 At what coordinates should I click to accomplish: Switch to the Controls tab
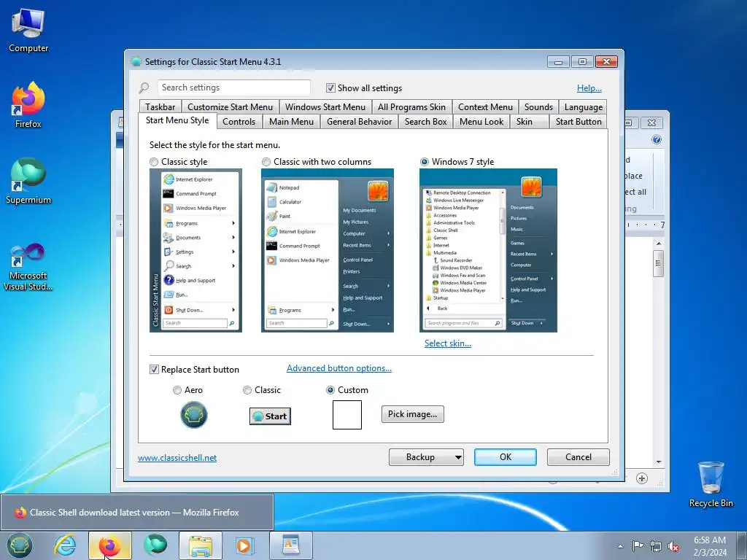tap(239, 122)
